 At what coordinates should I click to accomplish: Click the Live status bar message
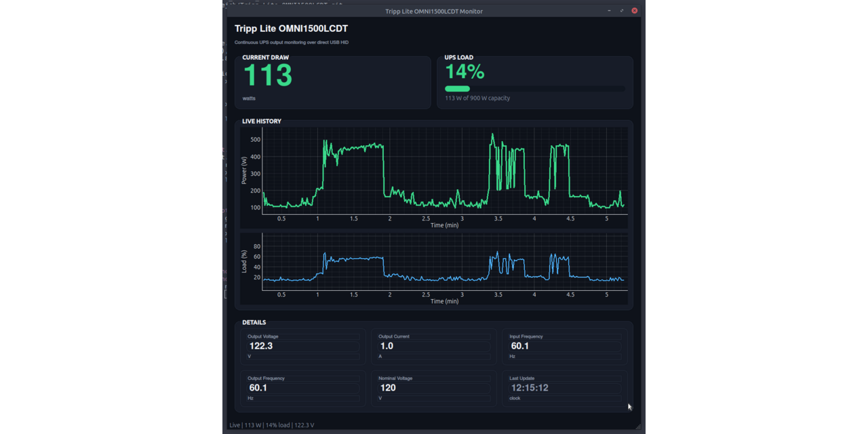point(272,425)
